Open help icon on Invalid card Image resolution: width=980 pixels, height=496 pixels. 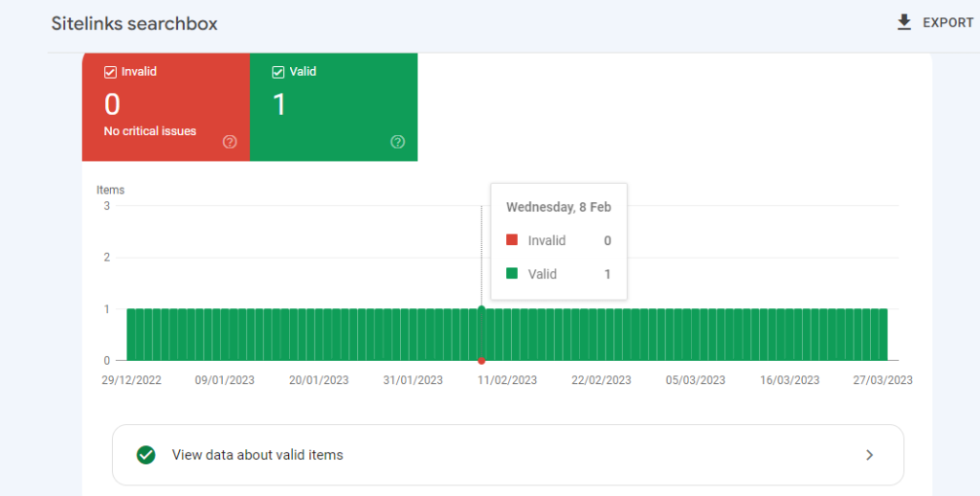coord(230,142)
